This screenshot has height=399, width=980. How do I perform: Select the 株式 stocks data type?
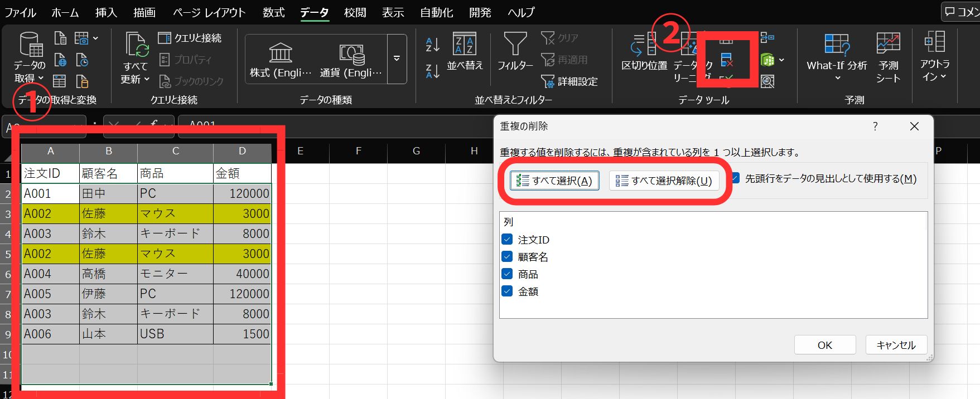281,60
